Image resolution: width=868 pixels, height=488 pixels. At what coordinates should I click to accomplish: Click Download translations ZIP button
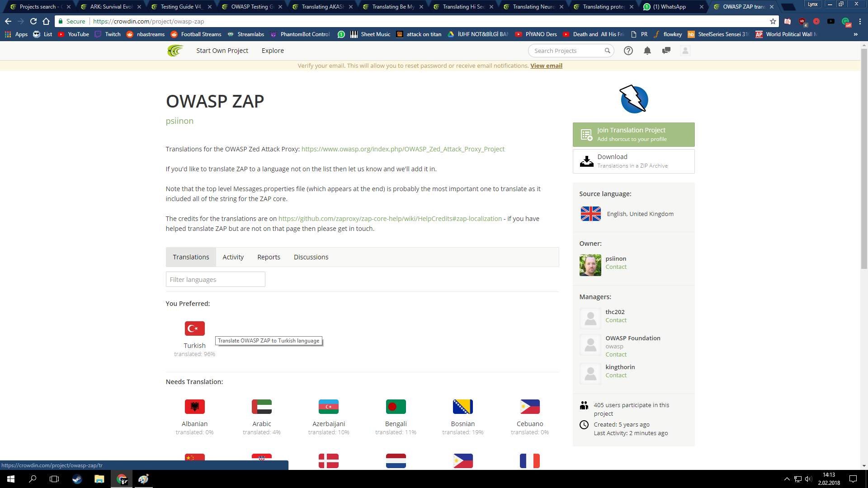(633, 161)
